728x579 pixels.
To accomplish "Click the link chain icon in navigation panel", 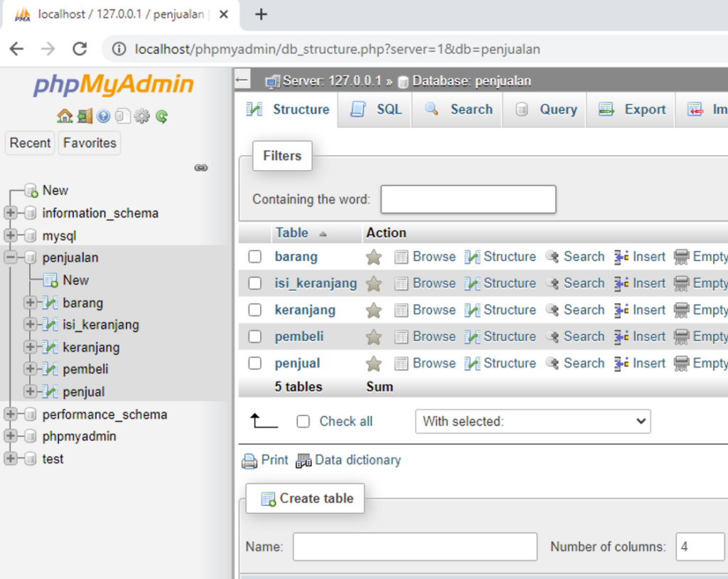I will coord(200,168).
